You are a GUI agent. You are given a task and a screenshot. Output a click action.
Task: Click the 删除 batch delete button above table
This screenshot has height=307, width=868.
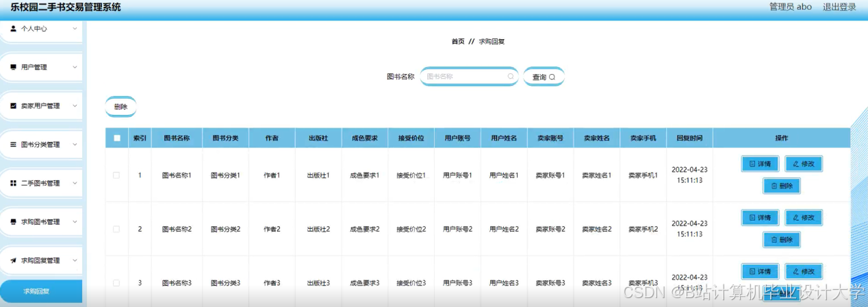[x=121, y=107]
